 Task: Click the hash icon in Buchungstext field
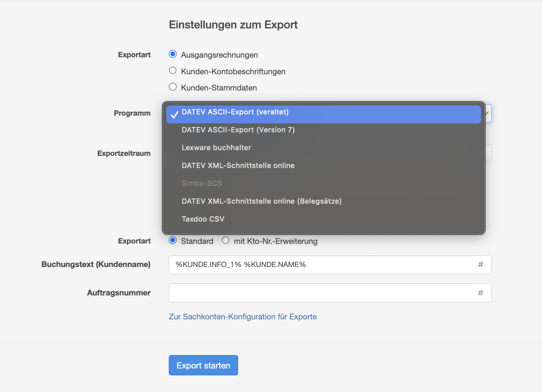click(480, 265)
